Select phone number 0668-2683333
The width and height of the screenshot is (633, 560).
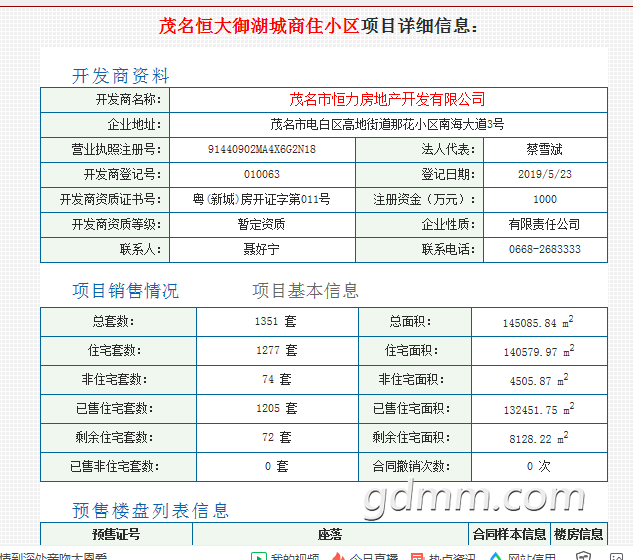pos(545,250)
